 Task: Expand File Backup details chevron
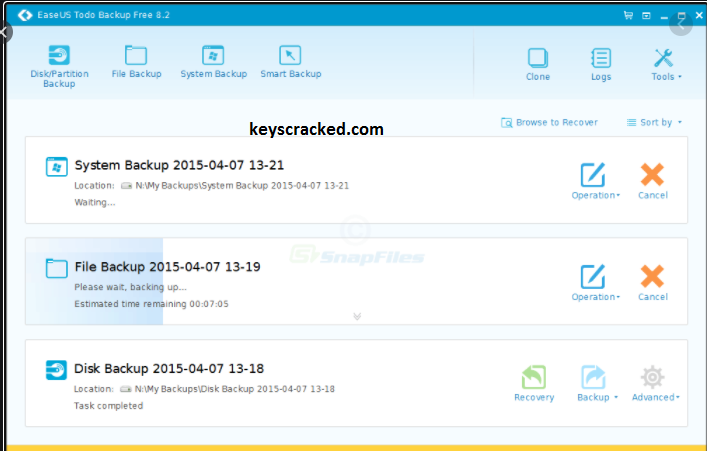click(x=357, y=316)
